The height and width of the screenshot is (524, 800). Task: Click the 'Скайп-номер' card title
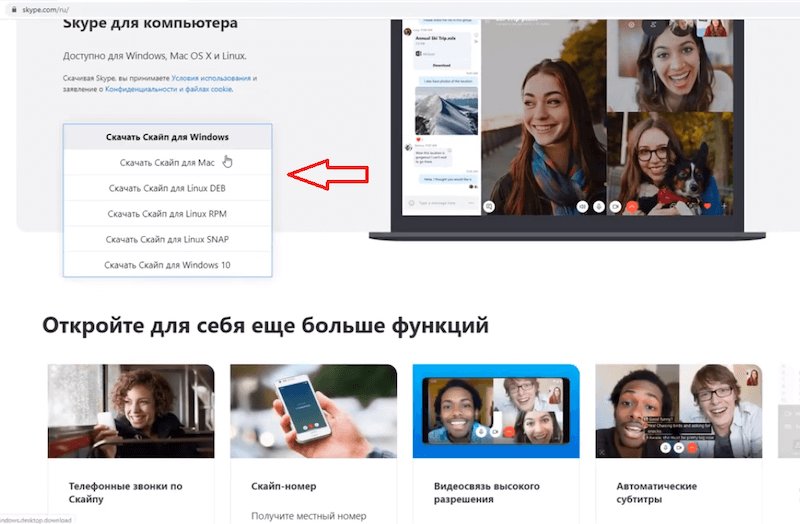pyautogui.click(x=284, y=486)
